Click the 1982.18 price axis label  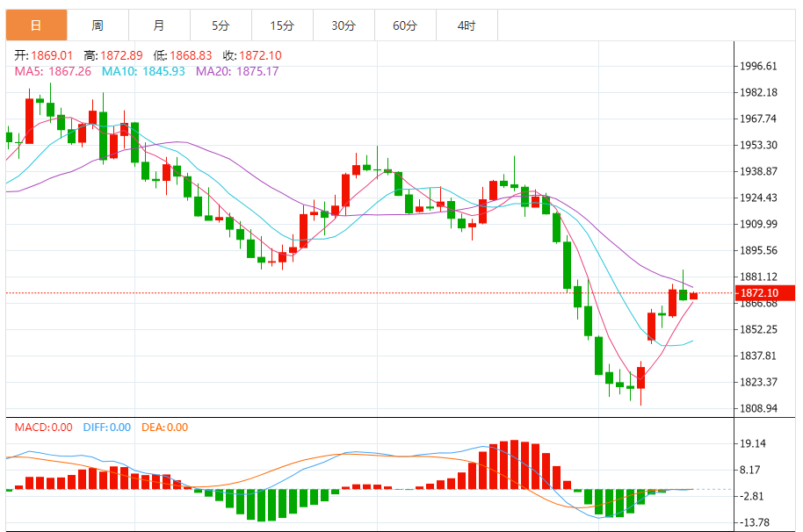(758, 92)
